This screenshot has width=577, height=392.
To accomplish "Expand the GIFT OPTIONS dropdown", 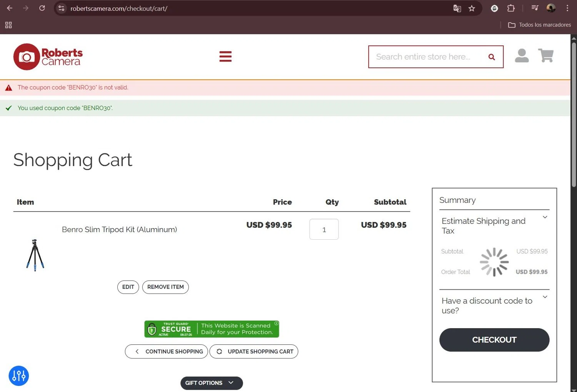I will click(x=212, y=383).
